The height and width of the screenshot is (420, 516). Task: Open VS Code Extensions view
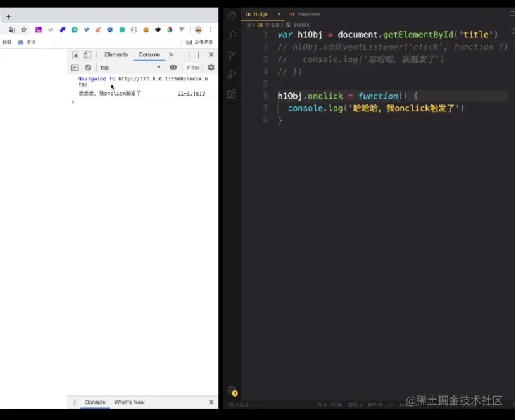point(232,94)
